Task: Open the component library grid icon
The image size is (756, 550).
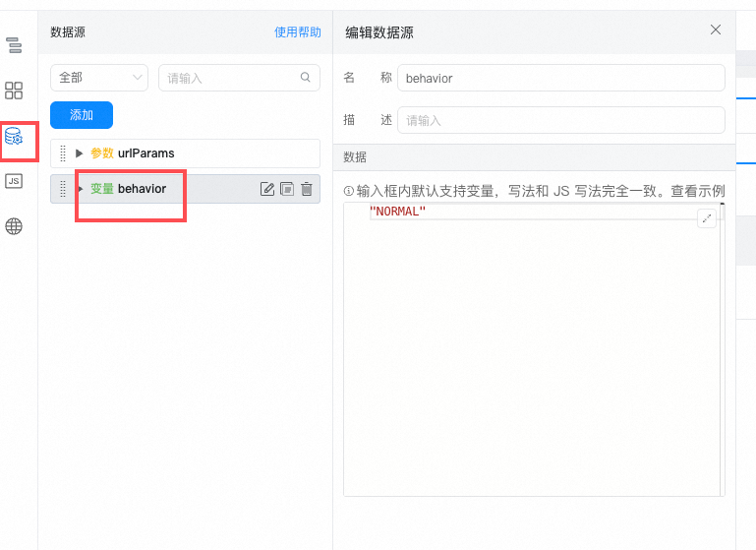Action: click(14, 91)
